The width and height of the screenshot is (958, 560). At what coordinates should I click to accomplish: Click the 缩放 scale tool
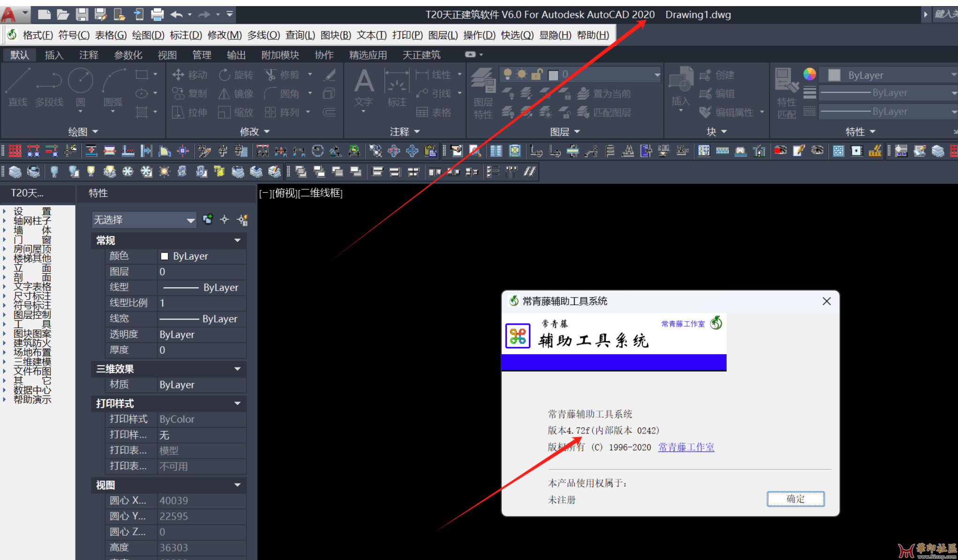[236, 112]
